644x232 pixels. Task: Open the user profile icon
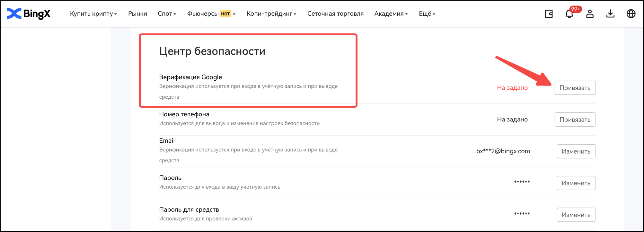tap(590, 14)
